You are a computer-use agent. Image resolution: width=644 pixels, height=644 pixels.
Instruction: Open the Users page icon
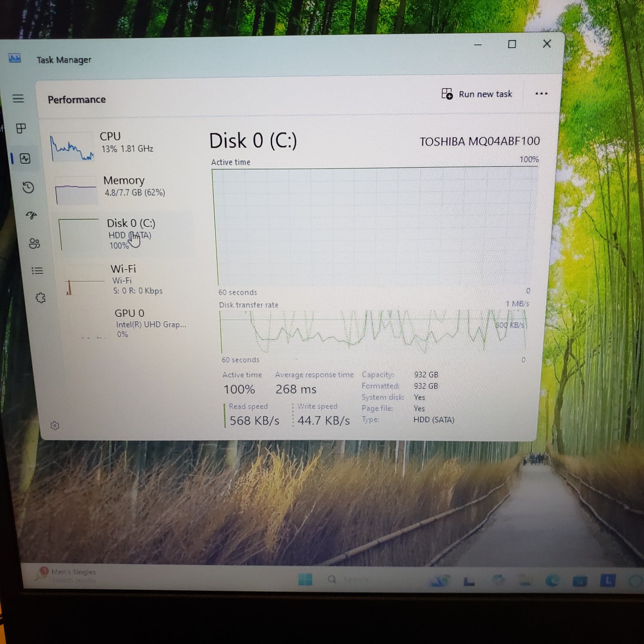34,243
